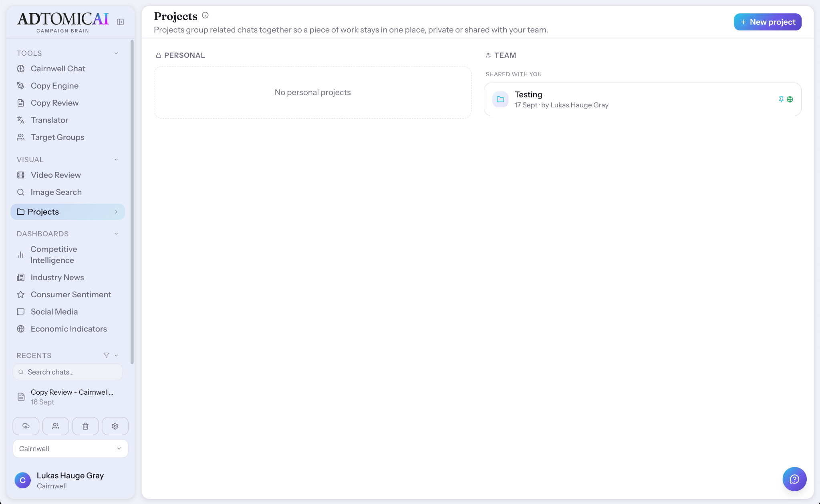This screenshot has width=820, height=504.
Task: Open Target Groups
Action: 68,137
